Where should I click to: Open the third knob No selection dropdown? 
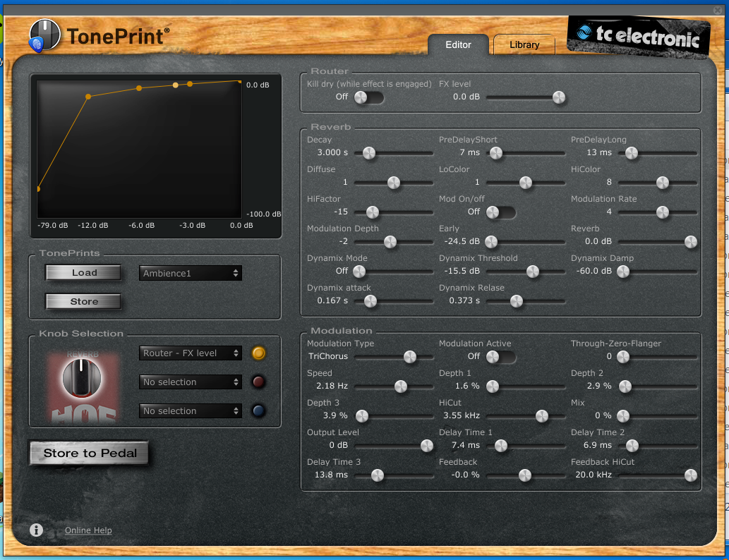pyautogui.click(x=191, y=410)
